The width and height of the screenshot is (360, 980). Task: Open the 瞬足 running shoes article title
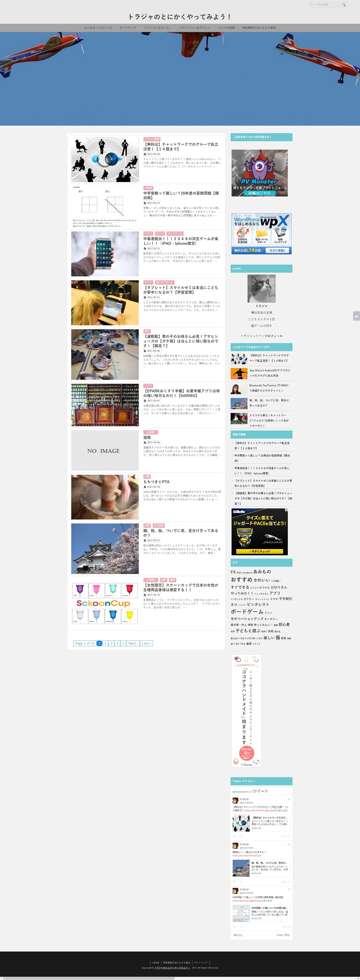[x=181, y=341]
